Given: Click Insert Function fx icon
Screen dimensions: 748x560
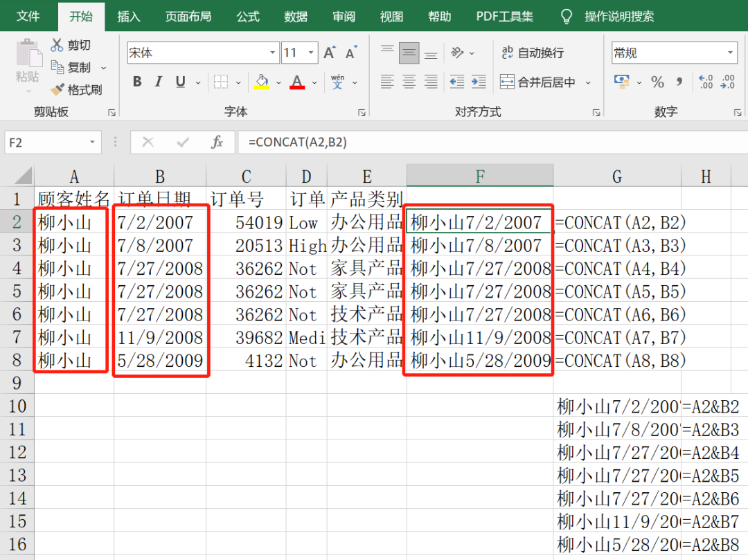Looking at the screenshot, I should click(217, 142).
